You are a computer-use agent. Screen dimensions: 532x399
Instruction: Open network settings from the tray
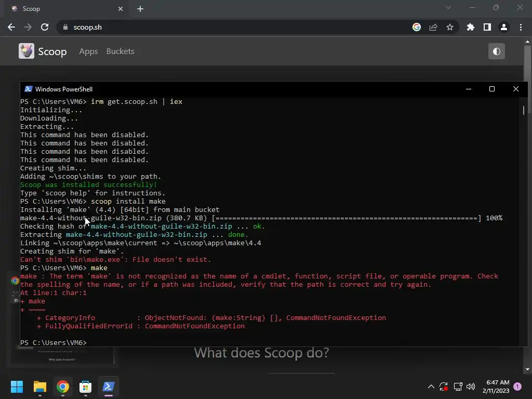coord(458,387)
